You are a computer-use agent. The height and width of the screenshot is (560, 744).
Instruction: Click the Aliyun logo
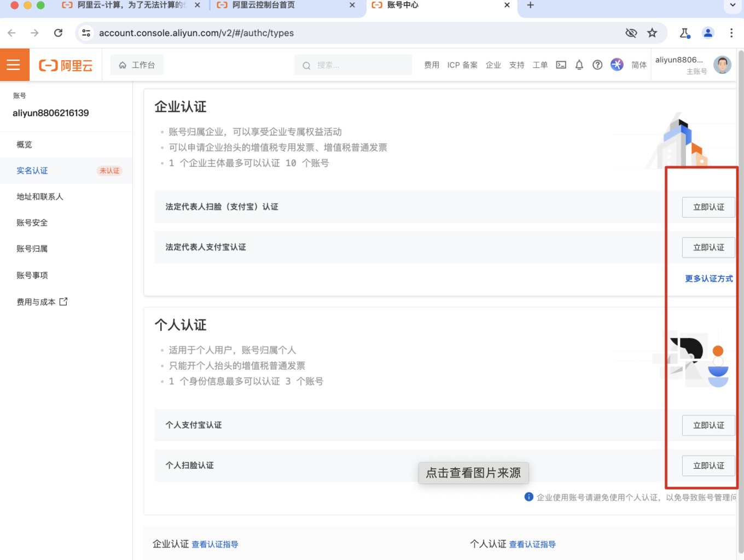pos(66,66)
